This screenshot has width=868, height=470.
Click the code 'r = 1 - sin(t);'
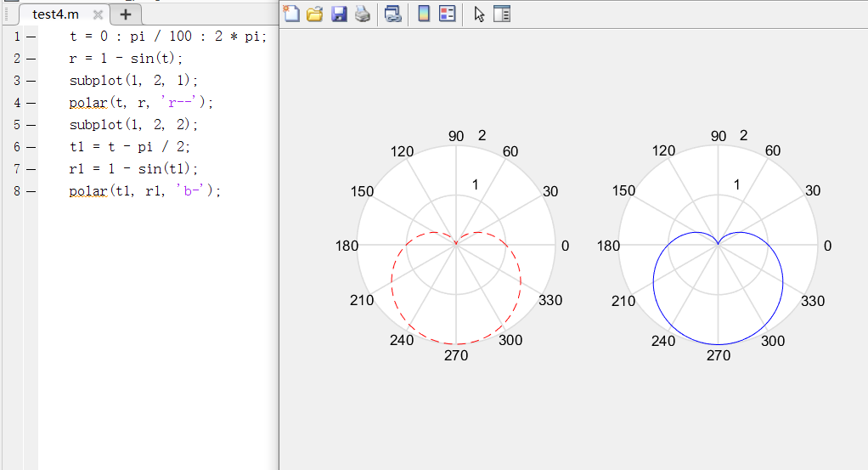126,58
